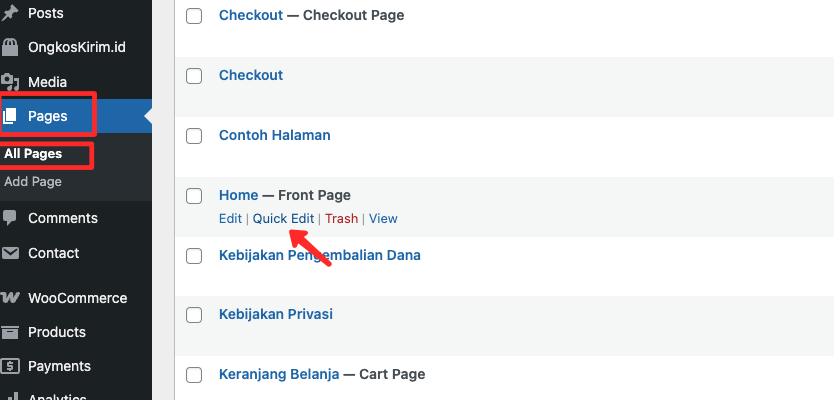The width and height of the screenshot is (834, 400).
Task: Check the Kebijakan Privasi page checkbox
Action: [x=194, y=315]
